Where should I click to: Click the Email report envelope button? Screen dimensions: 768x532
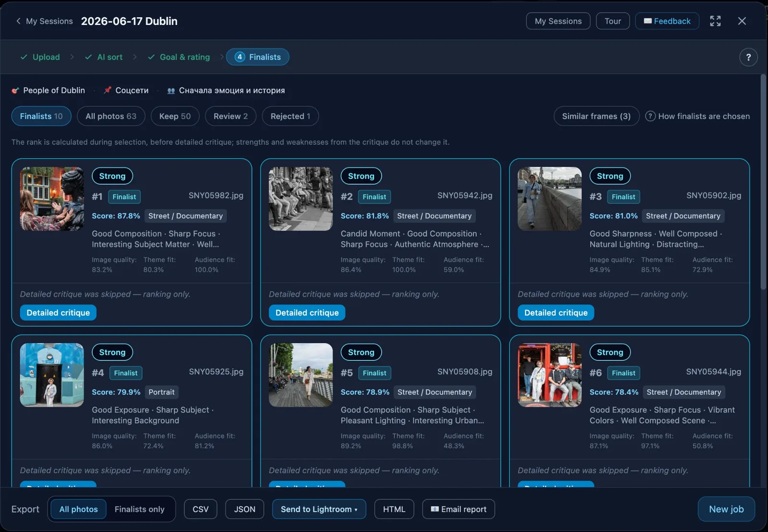coord(458,509)
